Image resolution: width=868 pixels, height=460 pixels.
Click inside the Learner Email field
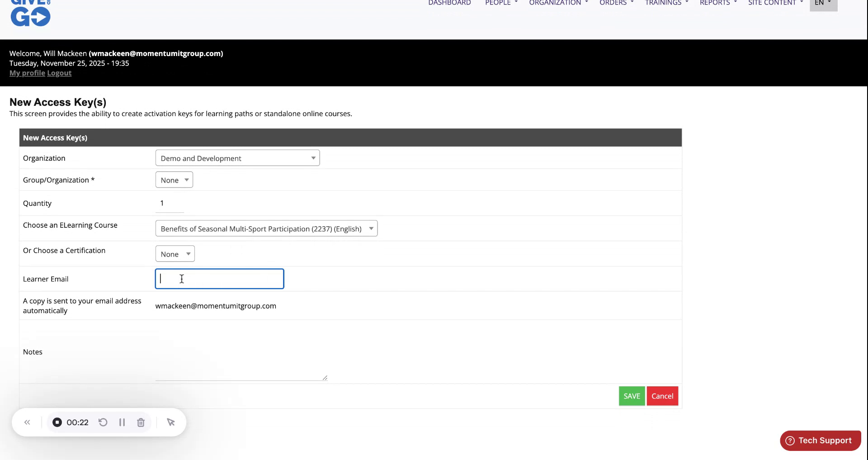[x=219, y=278]
